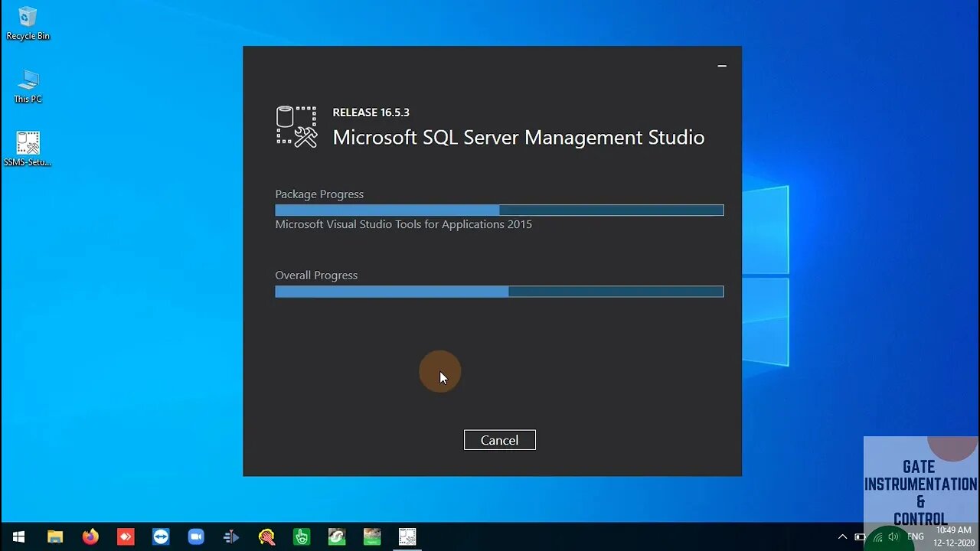Select "Microsoft Visual Studio Tools for Applications 2015" text
This screenshot has width=980, height=551.
point(403,224)
